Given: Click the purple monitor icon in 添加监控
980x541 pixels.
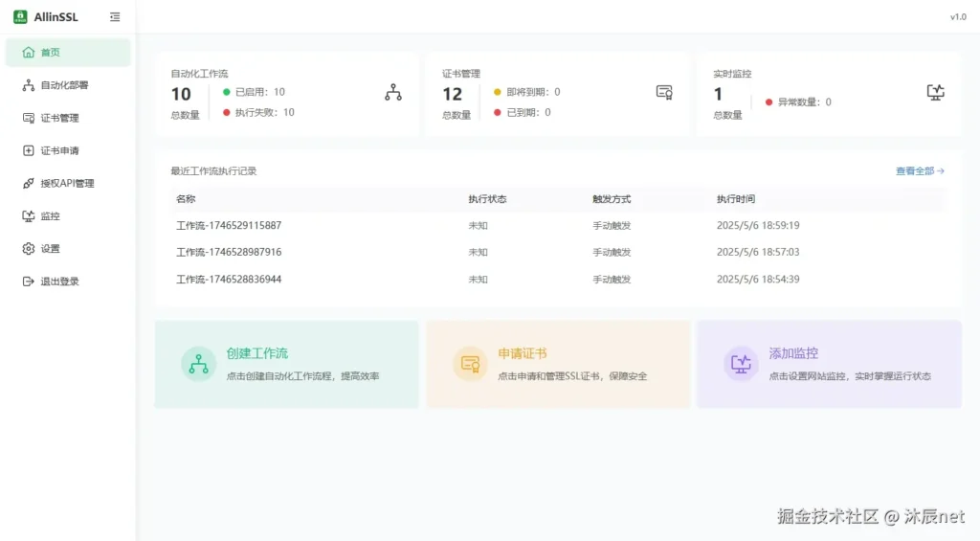Looking at the screenshot, I should point(742,364).
